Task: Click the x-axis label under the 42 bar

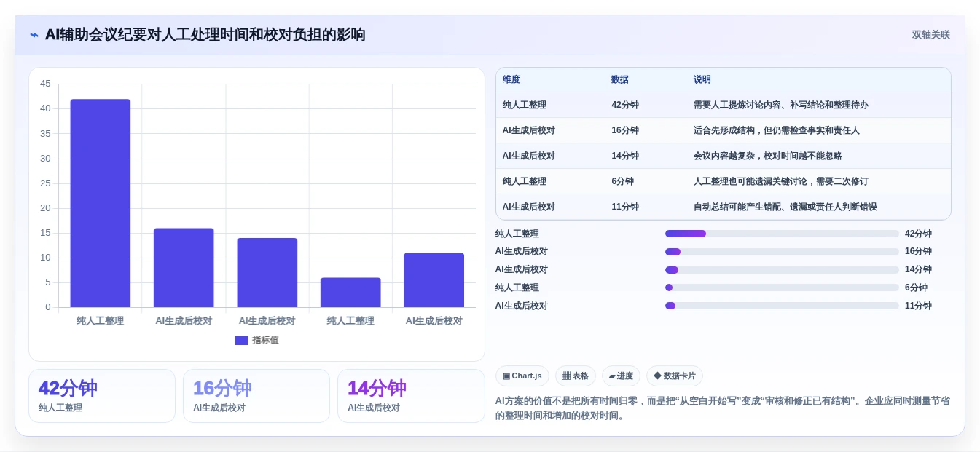Action: pyautogui.click(x=101, y=321)
